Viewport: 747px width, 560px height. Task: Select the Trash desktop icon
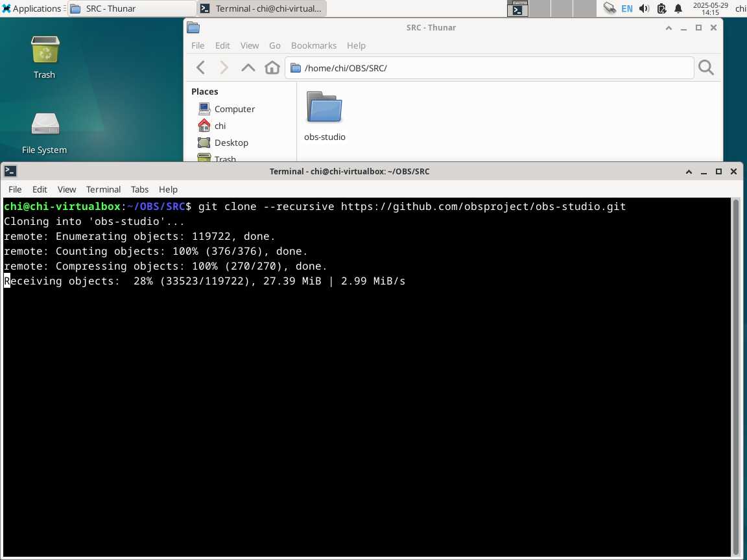[45, 58]
